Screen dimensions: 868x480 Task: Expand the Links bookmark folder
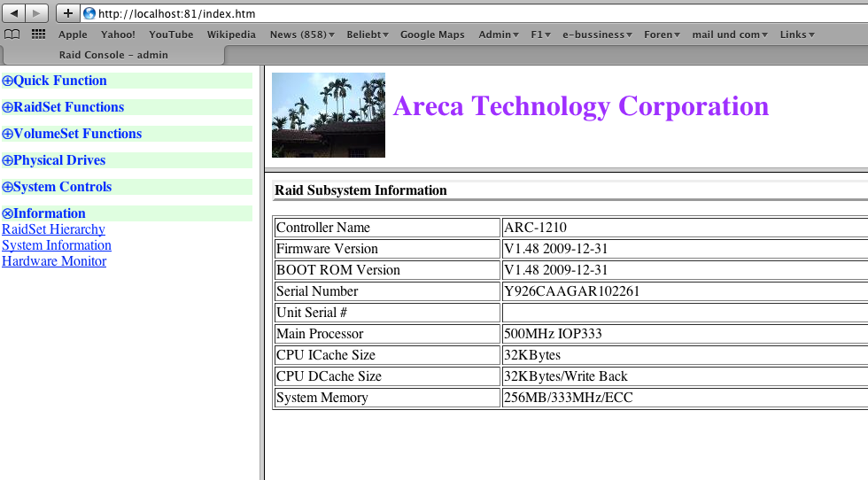(797, 35)
